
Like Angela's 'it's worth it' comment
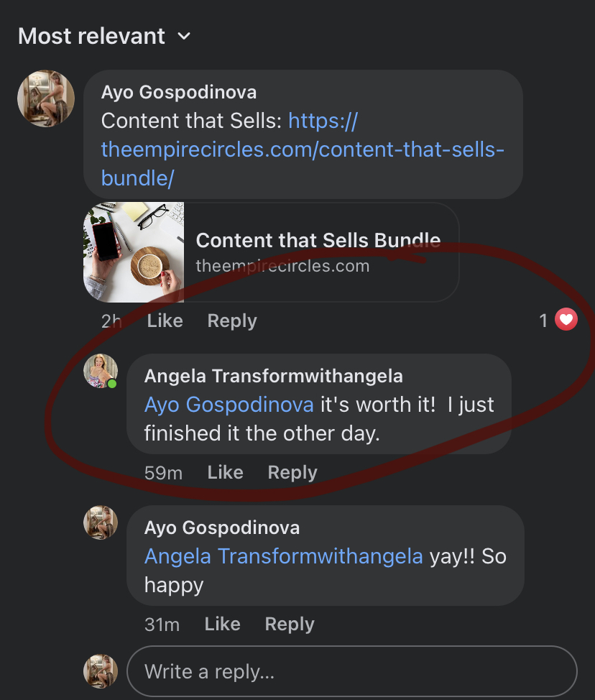point(225,472)
